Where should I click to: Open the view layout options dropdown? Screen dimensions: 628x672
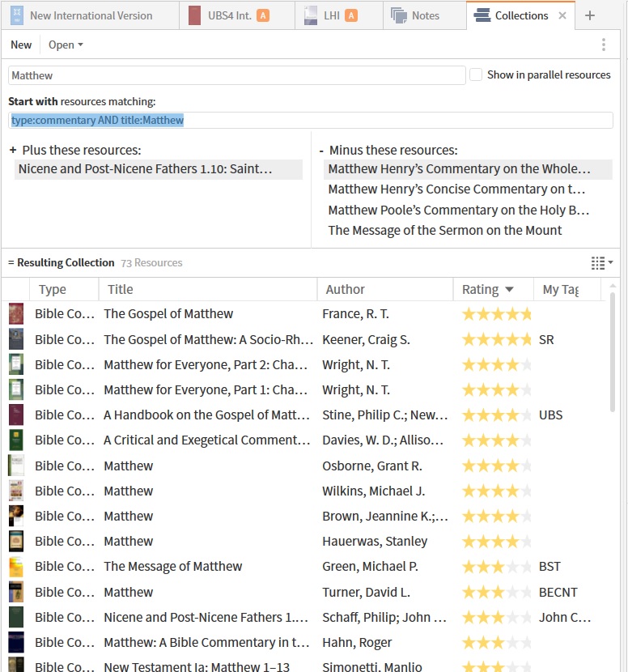pyautogui.click(x=601, y=263)
